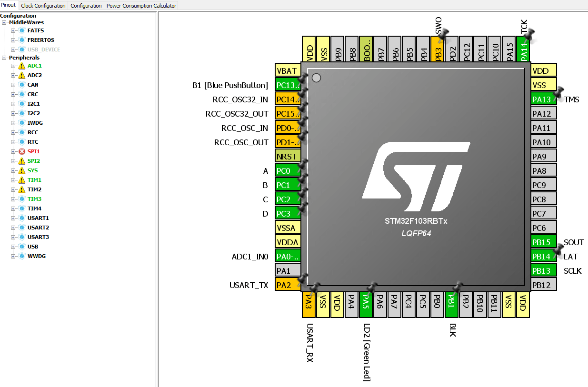Click pin PB1 labeled BLK
The image size is (588, 387).
[451, 305]
